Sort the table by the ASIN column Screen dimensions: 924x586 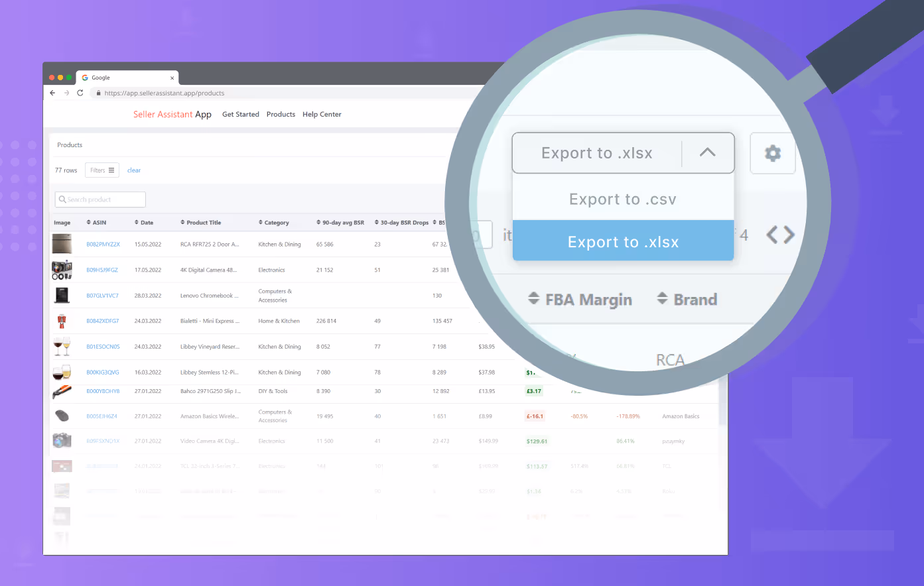(x=96, y=223)
